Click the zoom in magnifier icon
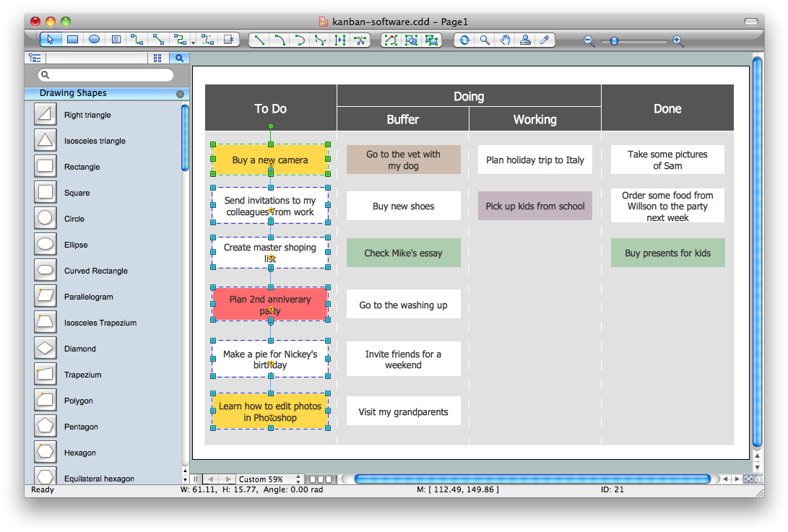 pos(677,41)
